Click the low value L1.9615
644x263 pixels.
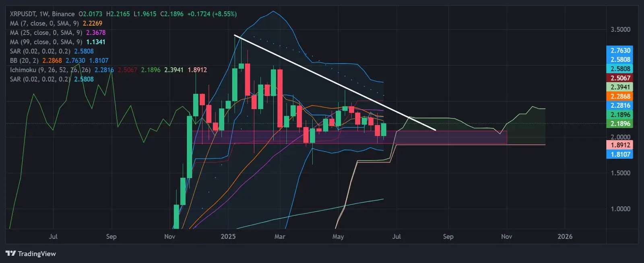point(145,14)
